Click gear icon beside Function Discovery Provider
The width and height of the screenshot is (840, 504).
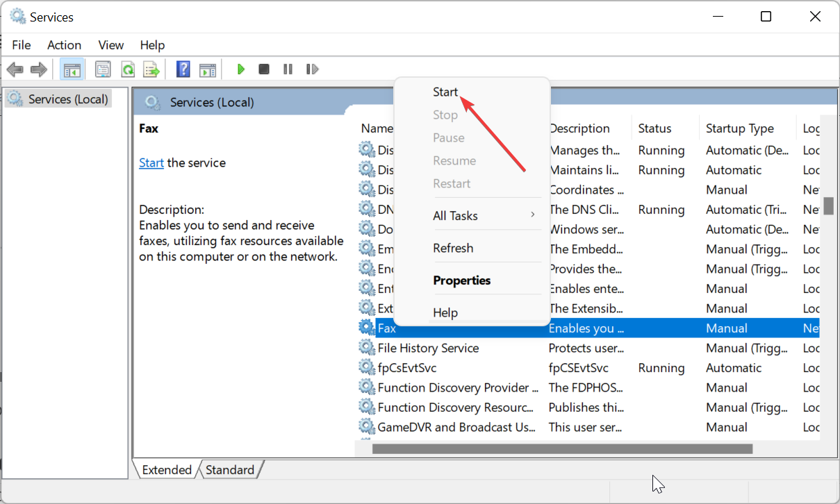(366, 387)
